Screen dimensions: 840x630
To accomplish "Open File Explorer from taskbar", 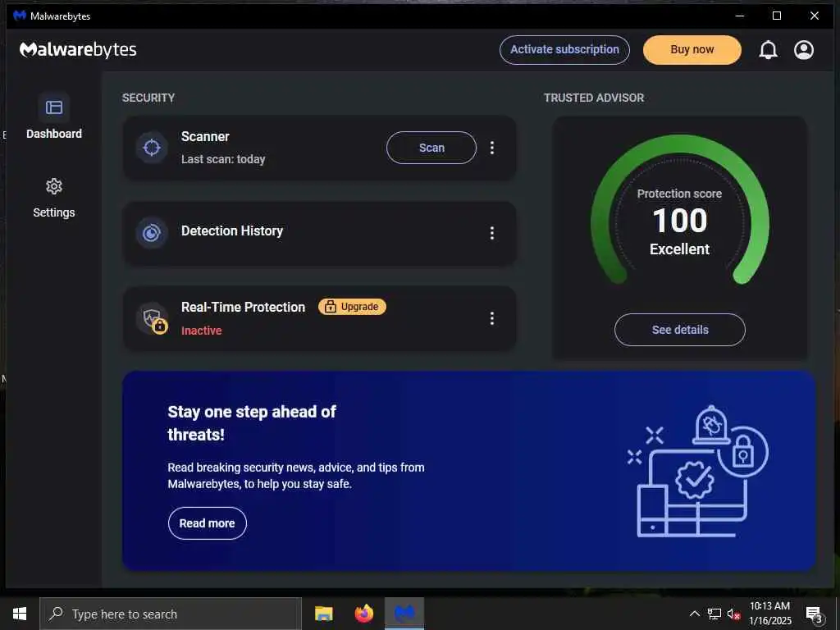I will (x=323, y=614).
